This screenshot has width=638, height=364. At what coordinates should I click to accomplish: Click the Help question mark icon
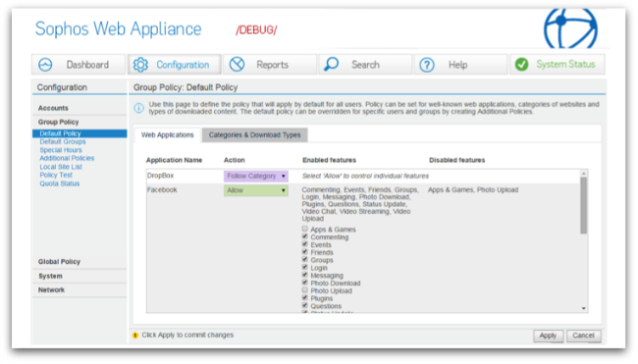point(427,65)
